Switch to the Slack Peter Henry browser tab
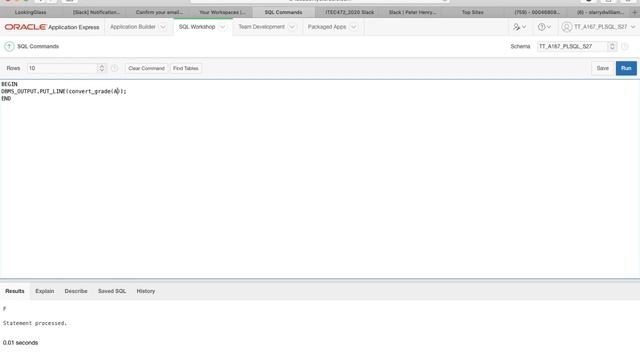This screenshot has width=640, height=360. [412, 12]
